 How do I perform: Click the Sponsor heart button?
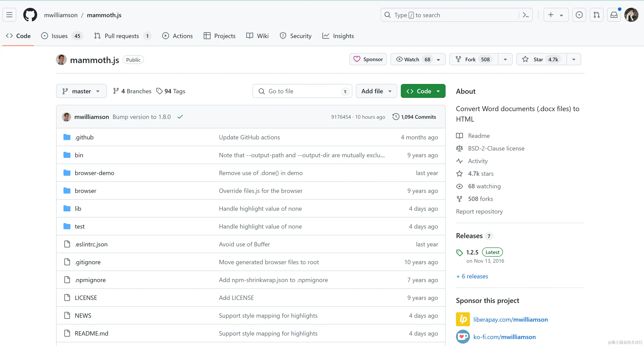pos(368,59)
